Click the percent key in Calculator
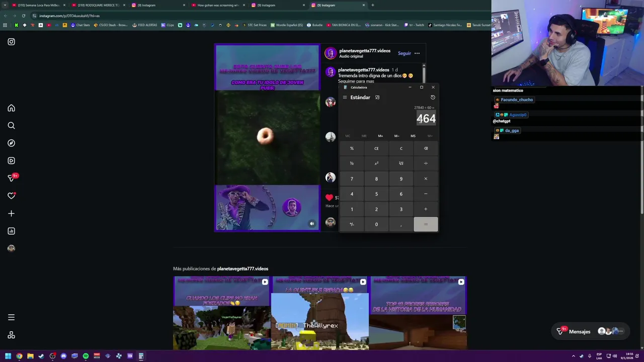 (x=352, y=148)
